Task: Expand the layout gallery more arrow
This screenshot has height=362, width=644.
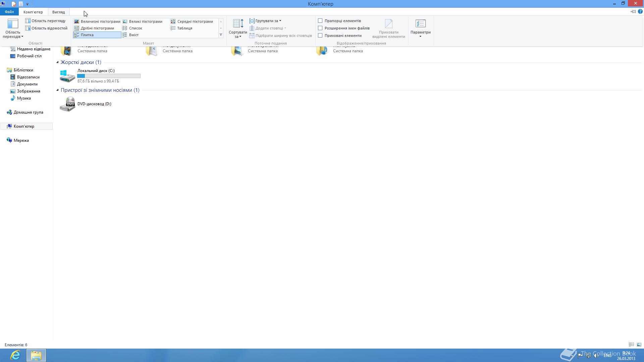Action: [221, 35]
